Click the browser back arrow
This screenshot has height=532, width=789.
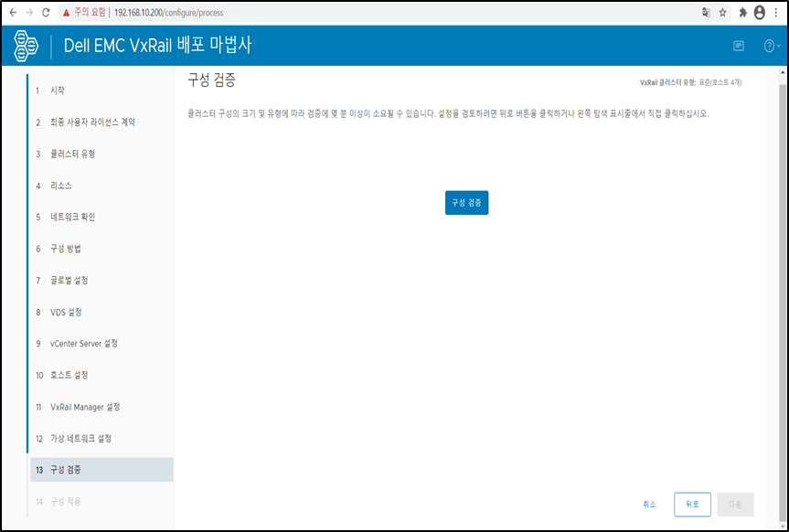pos(13,13)
